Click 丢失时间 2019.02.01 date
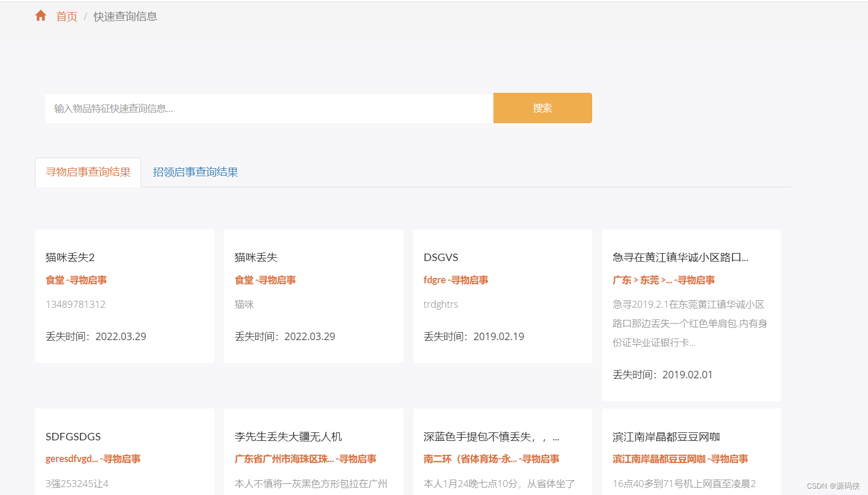The image size is (868, 495). click(663, 375)
